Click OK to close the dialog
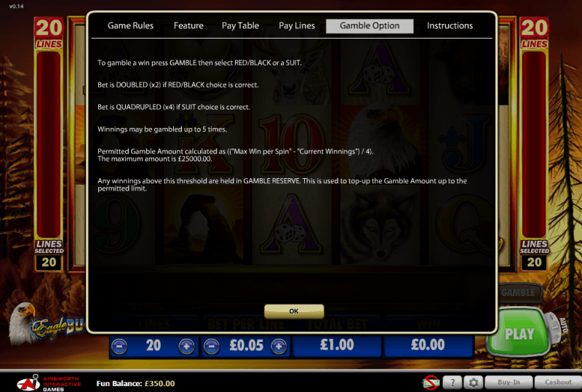 (x=294, y=311)
